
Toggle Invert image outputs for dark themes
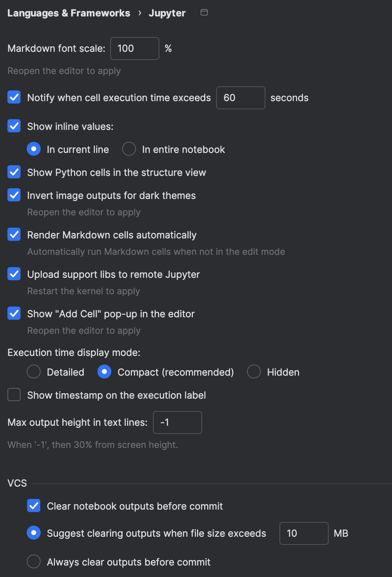[x=14, y=195]
